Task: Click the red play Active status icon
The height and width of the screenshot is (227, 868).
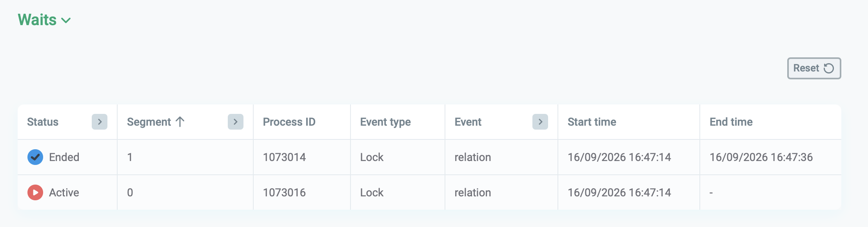Action: 35,192
